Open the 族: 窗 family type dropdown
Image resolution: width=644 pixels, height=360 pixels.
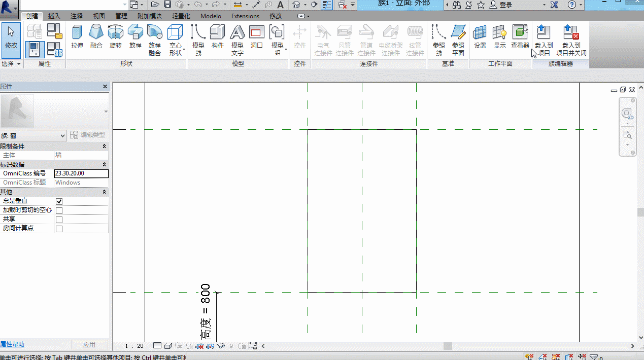point(33,135)
